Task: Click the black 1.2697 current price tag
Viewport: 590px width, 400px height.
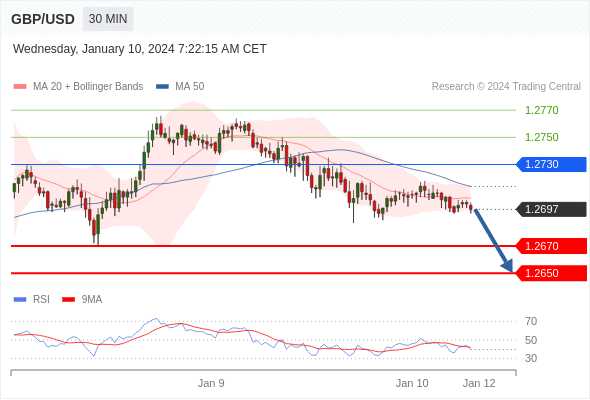Action: [x=551, y=209]
